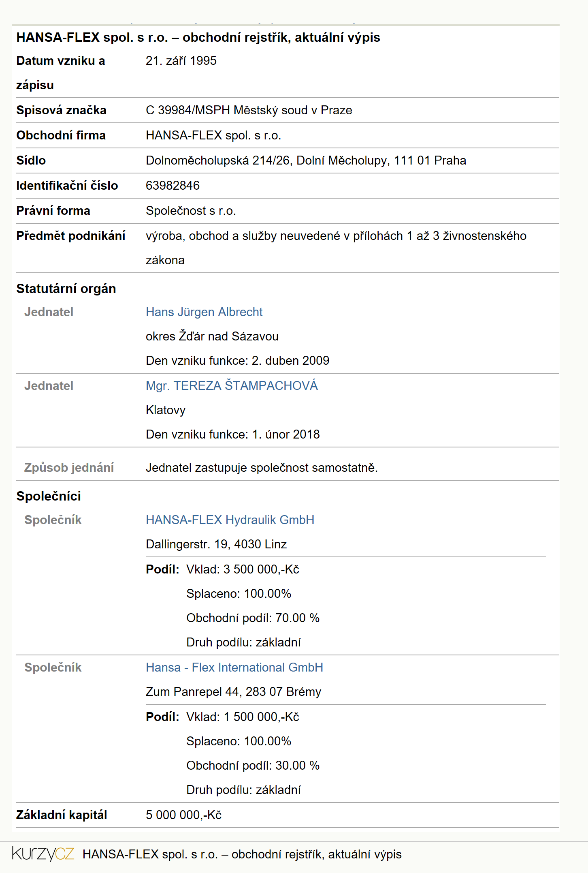The image size is (588, 873).
Task: Click the kurzy.cz logo in the footer
Action: tap(43, 854)
